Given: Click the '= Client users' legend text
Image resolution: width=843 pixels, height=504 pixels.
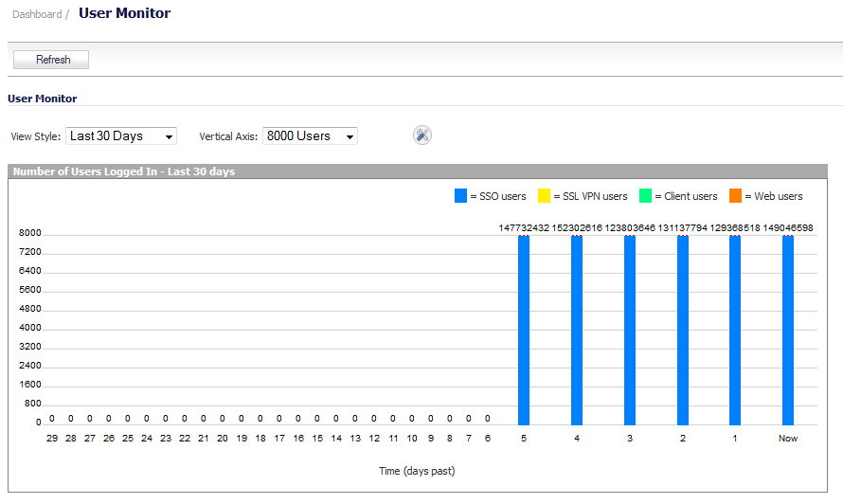Looking at the screenshot, I should [x=686, y=196].
